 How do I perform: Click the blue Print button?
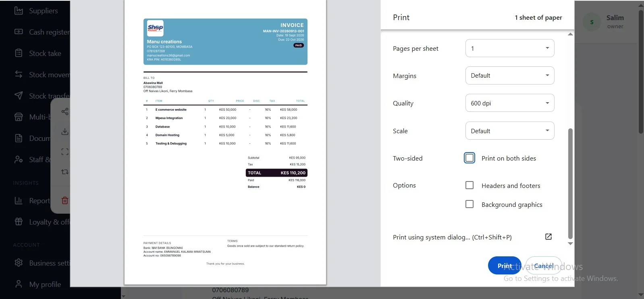[x=505, y=266]
